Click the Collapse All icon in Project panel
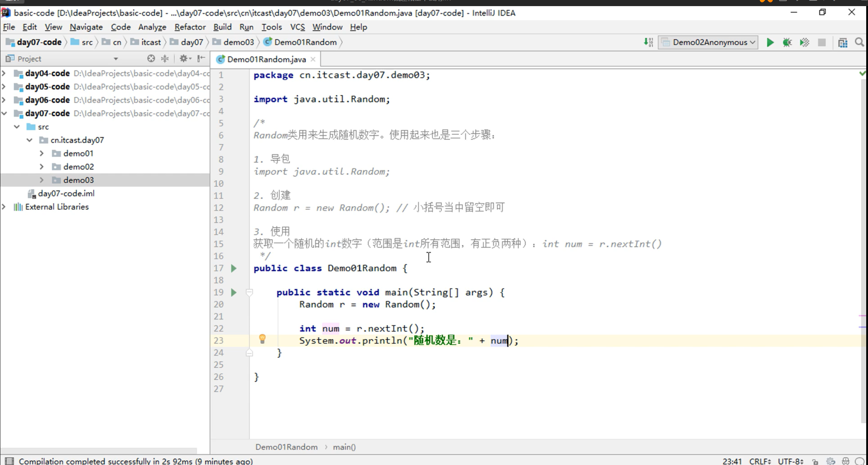The image size is (868, 465). point(165,59)
